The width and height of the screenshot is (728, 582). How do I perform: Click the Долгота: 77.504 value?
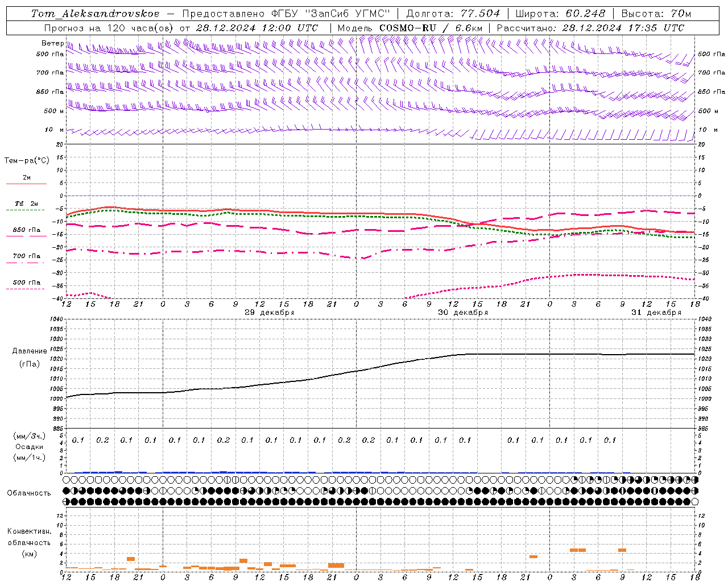point(453,13)
